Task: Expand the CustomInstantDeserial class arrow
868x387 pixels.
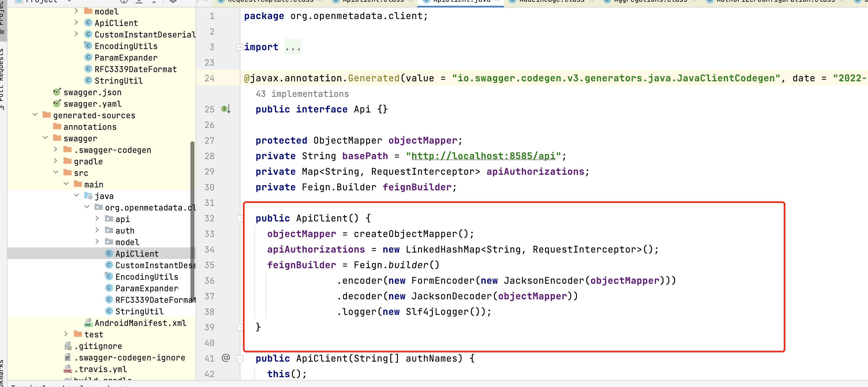Action: [76, 34]
